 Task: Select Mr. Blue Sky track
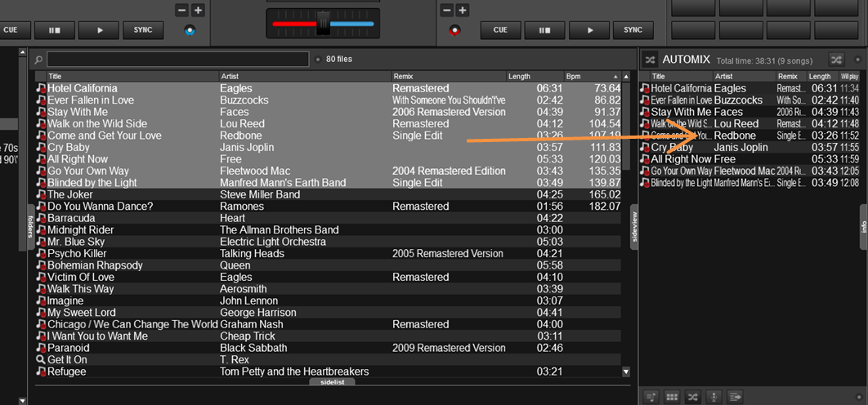tap(328, 242)
